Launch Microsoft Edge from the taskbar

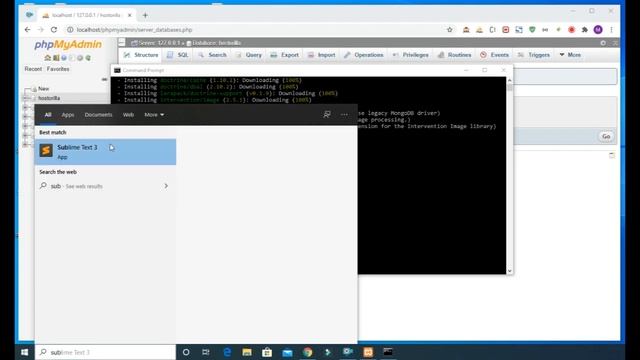pos(227,352)
